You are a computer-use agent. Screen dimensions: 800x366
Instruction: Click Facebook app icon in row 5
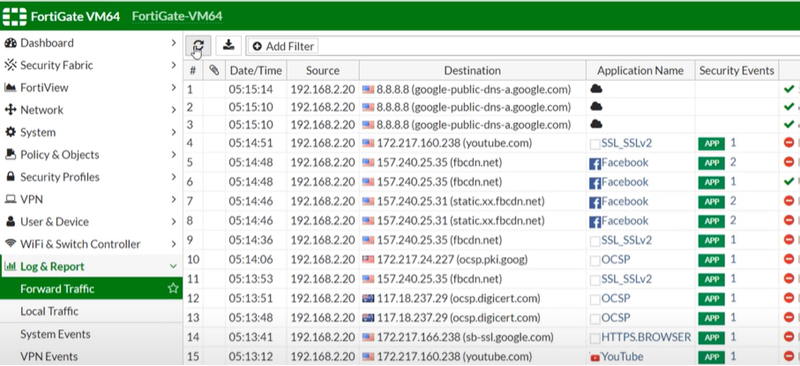[x=595, y=163]
